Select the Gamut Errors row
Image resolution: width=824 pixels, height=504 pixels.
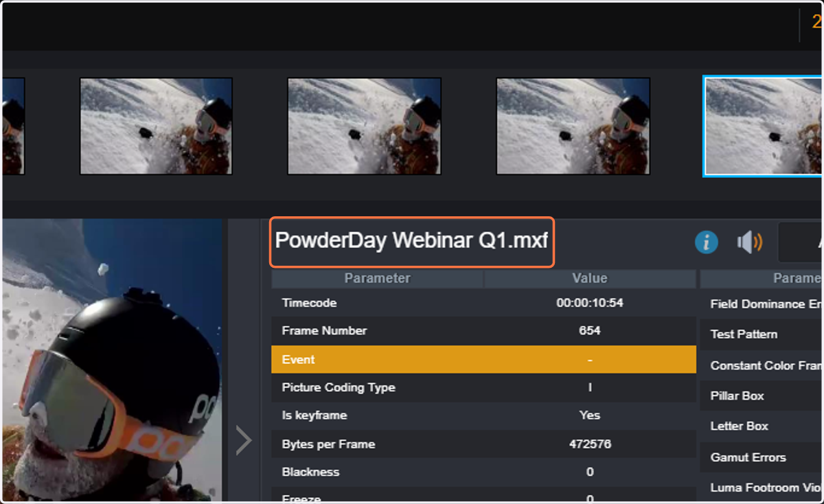[x=762, y=457]
